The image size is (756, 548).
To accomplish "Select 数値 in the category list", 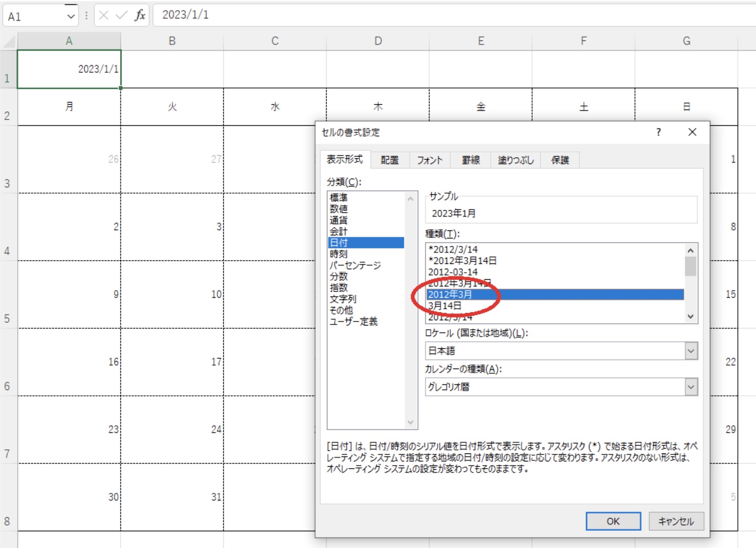I will click(366, 209).
